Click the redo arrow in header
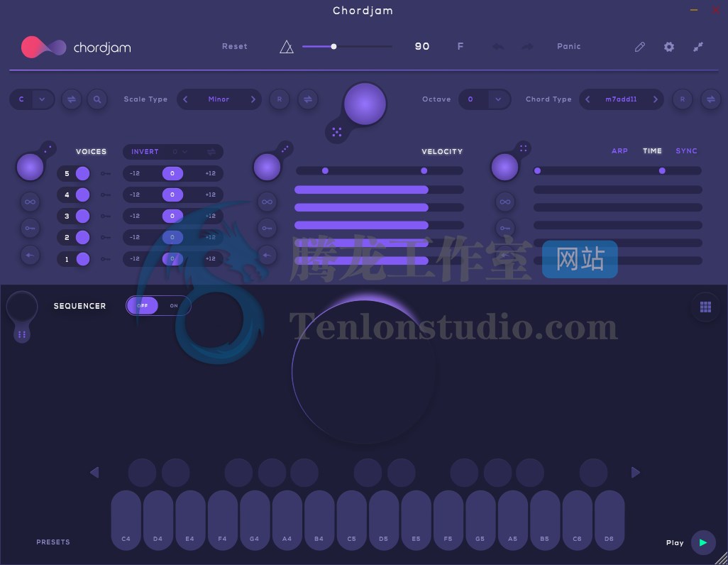Viewport: 728px width, 565px height. (527, 46)
